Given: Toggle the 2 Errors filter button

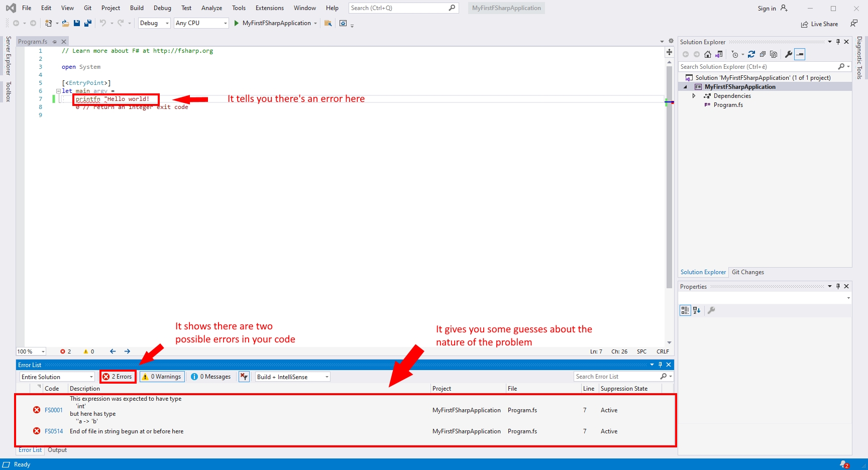Looking at the screenshot, I should pyautogui.click(x=118, y=377).
